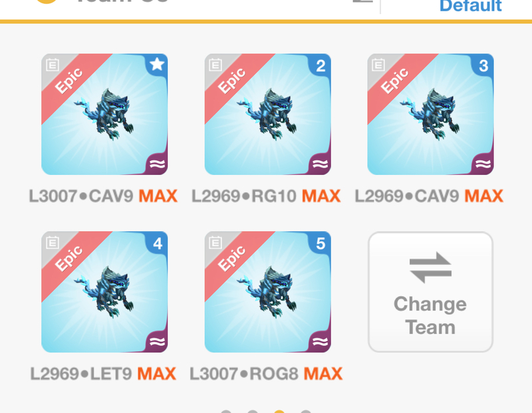Select the L2969 CAV9 dragon thumbnail

point(430,114)
